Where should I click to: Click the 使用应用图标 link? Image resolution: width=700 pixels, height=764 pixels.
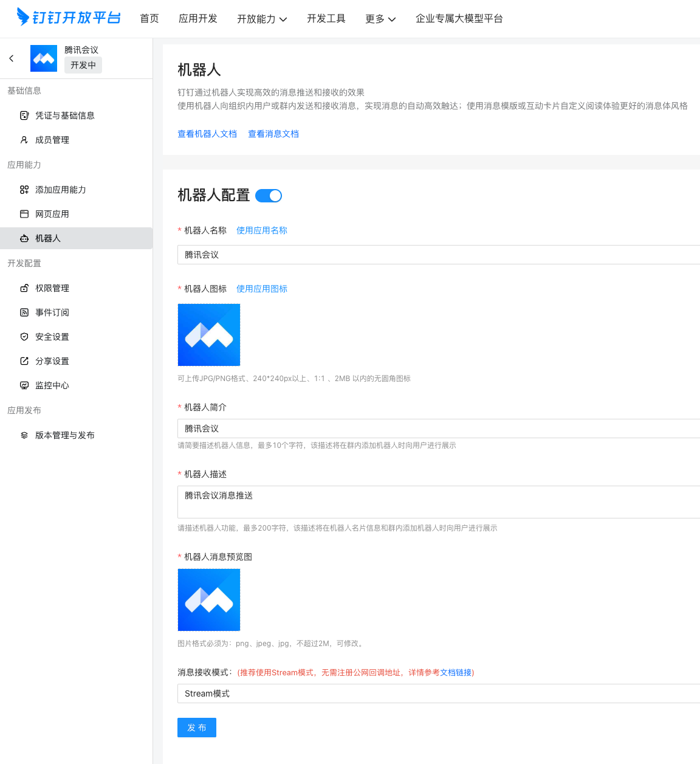point(262,289)
